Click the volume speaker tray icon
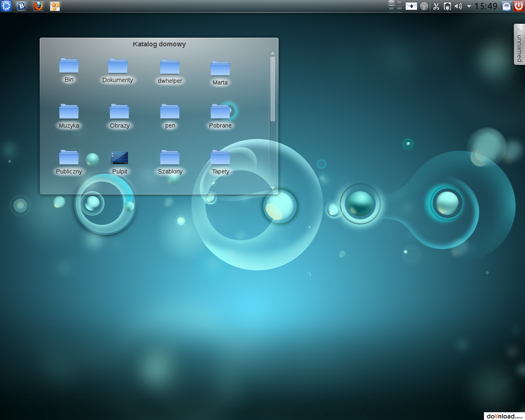 [458, 6]
